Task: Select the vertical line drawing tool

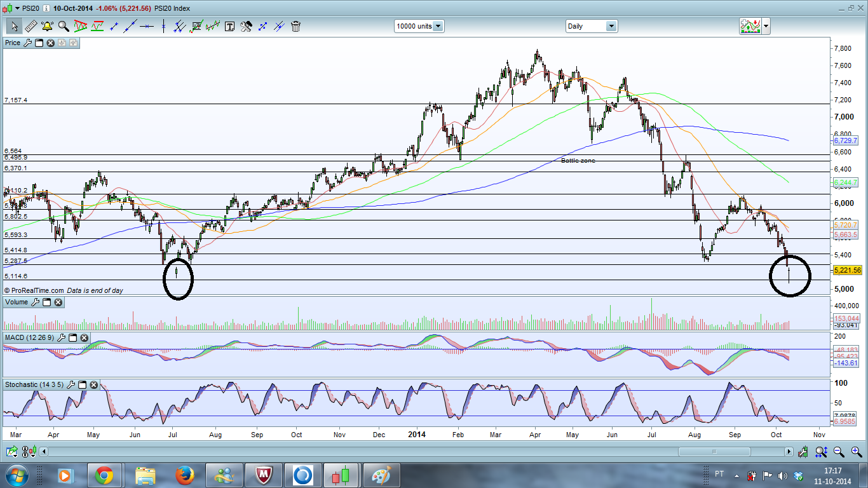Action: tap(163, 26)
